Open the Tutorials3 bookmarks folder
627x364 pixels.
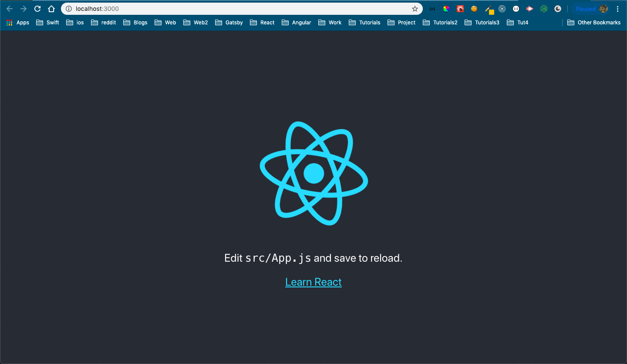(482, 23)
